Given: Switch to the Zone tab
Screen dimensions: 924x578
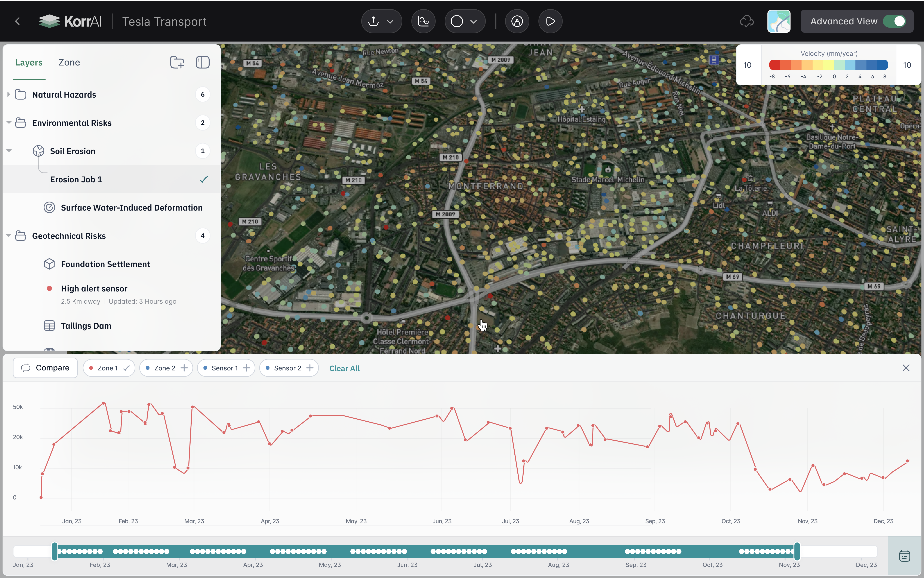Looking at the screenshot, I should coord(69,62).
